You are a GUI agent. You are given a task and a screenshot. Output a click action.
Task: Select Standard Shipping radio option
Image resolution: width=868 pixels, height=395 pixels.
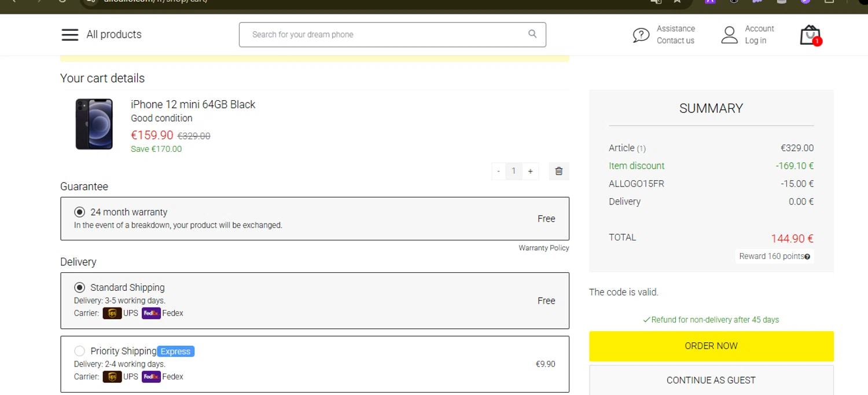pos(79,287)
